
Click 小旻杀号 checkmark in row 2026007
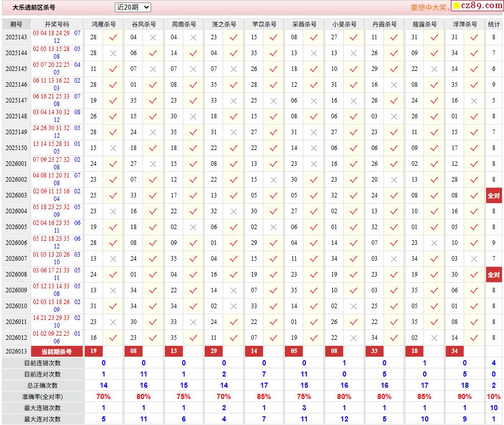point(354,259)
